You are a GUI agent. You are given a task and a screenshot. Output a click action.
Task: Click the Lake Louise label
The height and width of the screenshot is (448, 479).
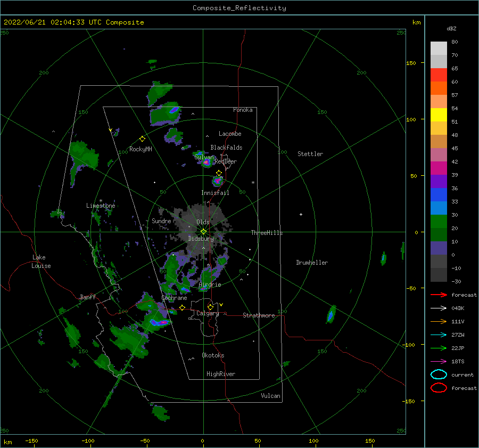click(41, 262)
